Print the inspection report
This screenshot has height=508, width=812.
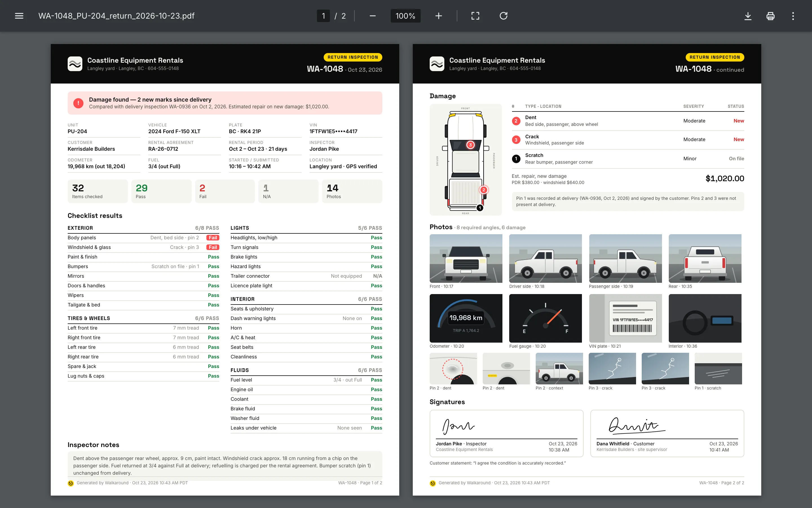[x=770, y=16]
